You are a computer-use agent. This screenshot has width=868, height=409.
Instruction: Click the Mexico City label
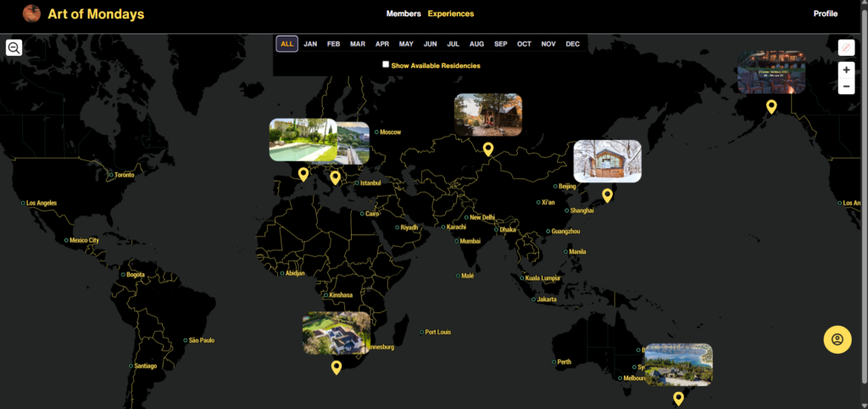coord(84,240)
